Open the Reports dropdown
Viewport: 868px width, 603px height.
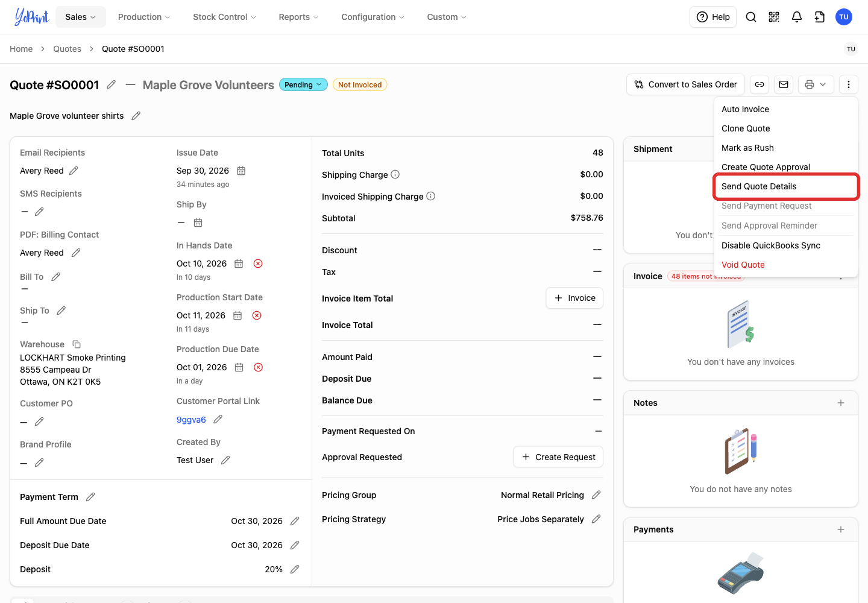click(x=298, y=17)
